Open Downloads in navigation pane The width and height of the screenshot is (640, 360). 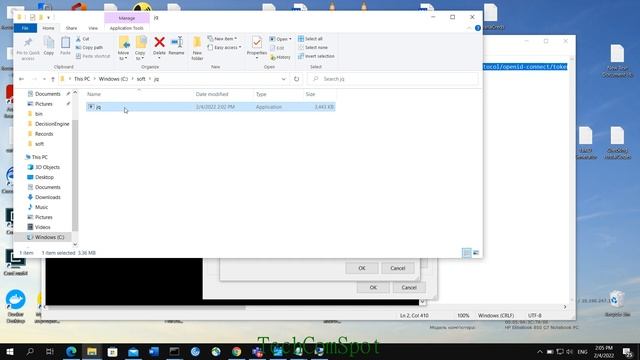(x=47, y=197)
